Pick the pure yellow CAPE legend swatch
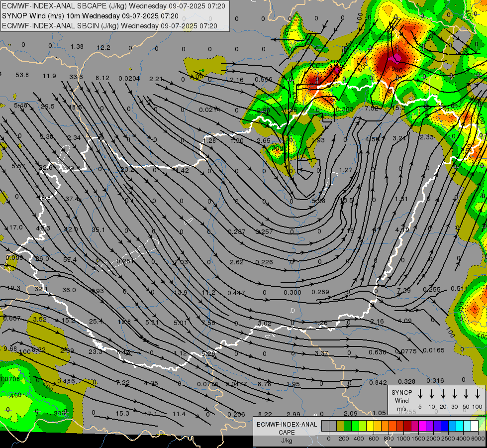The width and height of the screenshot is (487, 448). [x=370, y=426]
